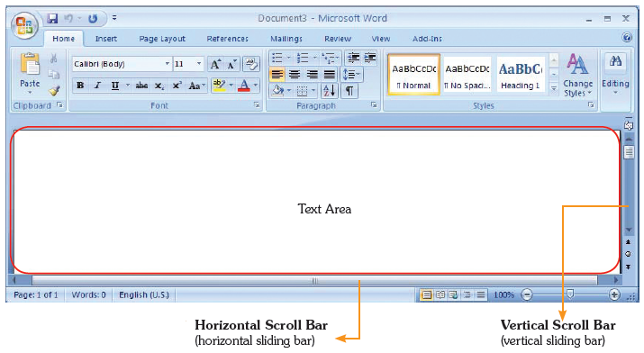Open the Page Layout tab
The width and height of the screenshot is (644, 353).
[x=162, y=39]
